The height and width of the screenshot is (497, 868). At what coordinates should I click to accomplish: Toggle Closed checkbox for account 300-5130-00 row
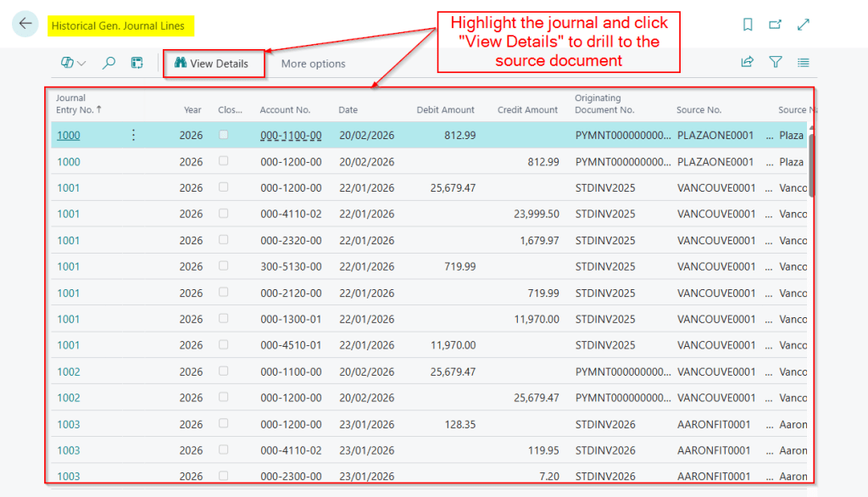coord(224,266)
